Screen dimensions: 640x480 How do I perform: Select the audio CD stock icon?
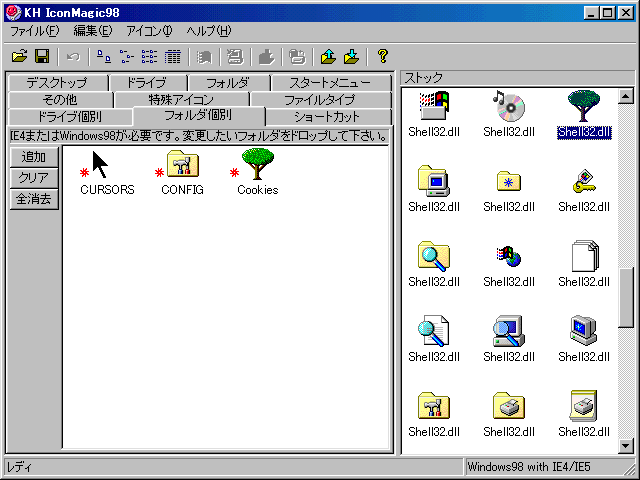[508, 106]
